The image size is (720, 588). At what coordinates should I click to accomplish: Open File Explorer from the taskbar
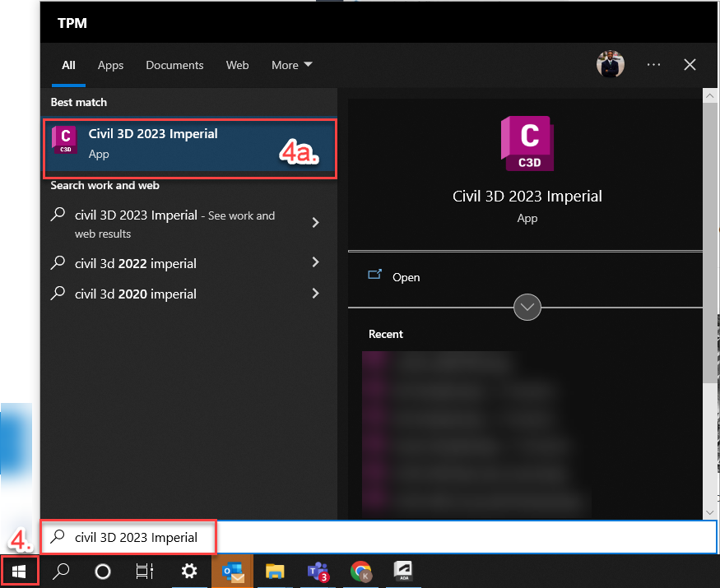click(x=275, y=571)
